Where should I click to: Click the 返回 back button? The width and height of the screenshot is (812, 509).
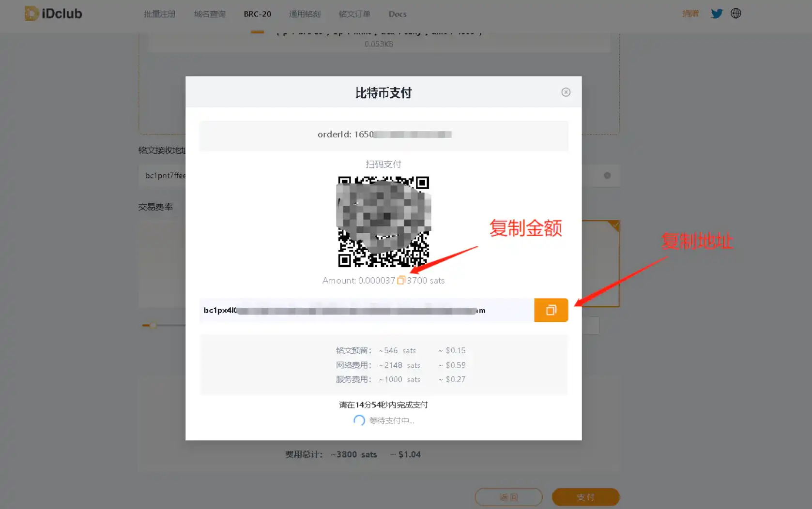[x=508, y=497]
